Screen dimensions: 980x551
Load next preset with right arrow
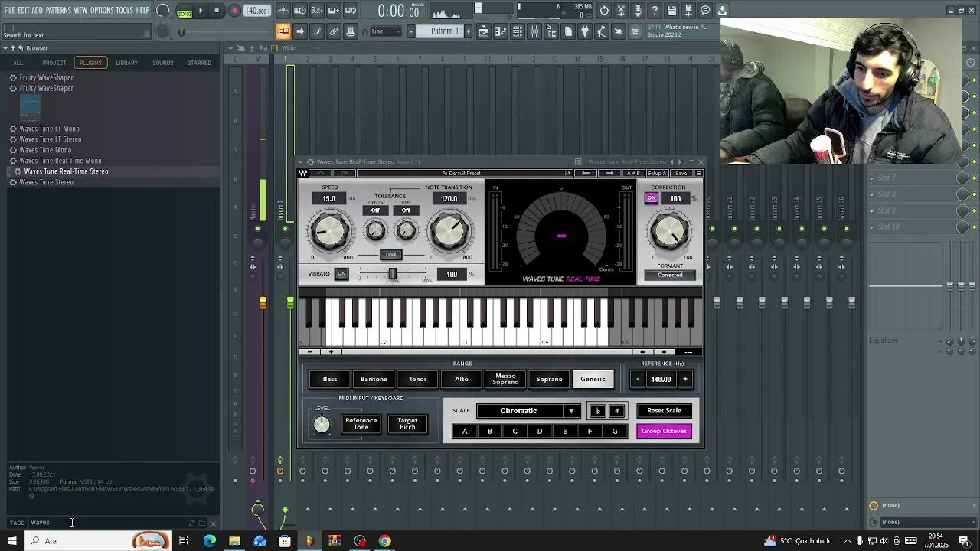click(609, 173)
